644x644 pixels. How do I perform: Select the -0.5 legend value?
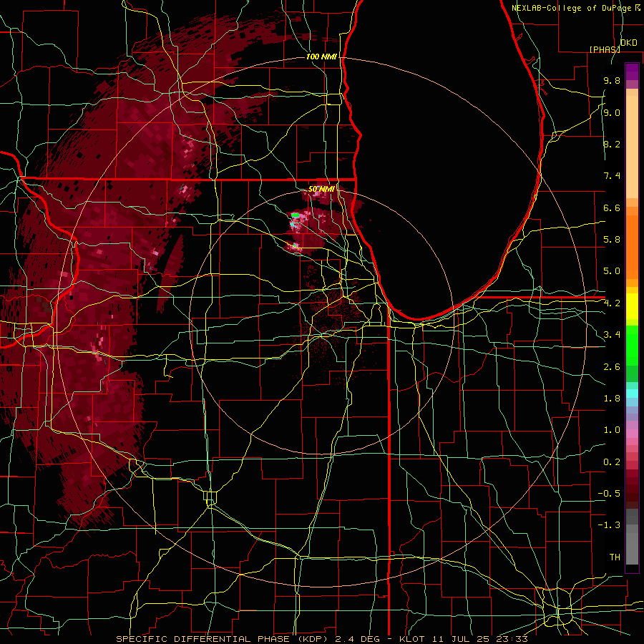tap(609, 494)
